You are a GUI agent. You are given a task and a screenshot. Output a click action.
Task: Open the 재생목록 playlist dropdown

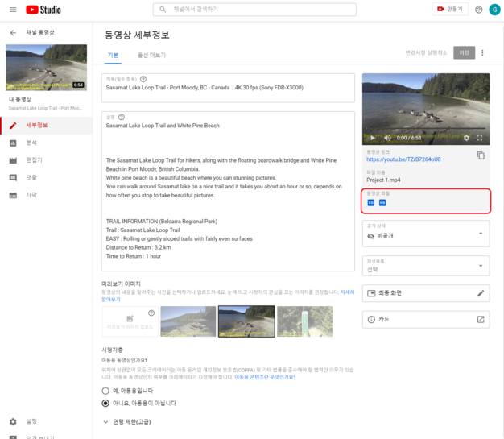pos(425,266)
